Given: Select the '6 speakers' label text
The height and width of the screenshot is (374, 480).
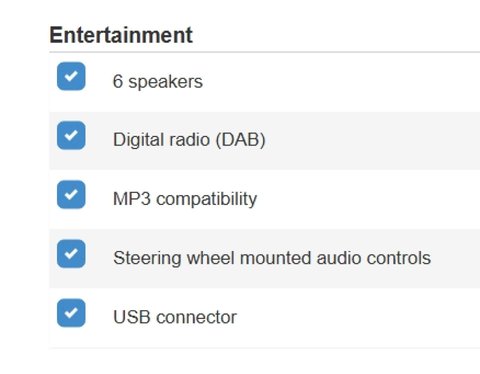Looking at the screenshot, I should point(158,82).
